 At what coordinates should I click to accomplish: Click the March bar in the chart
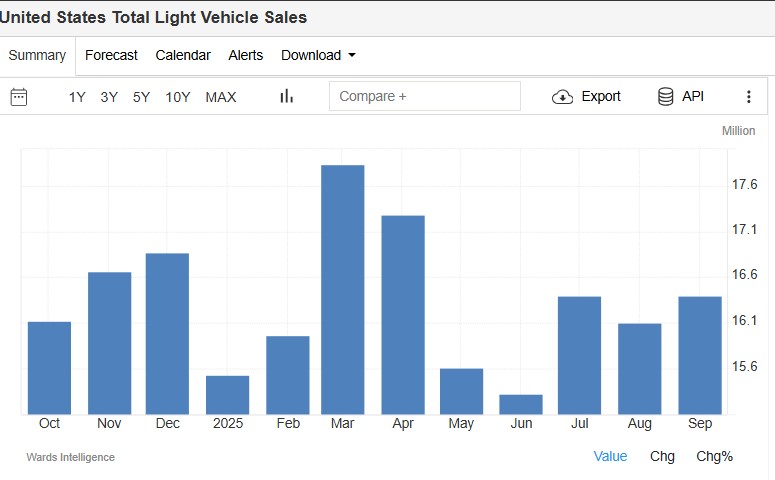pyautogui.click(x=342, y=290)
